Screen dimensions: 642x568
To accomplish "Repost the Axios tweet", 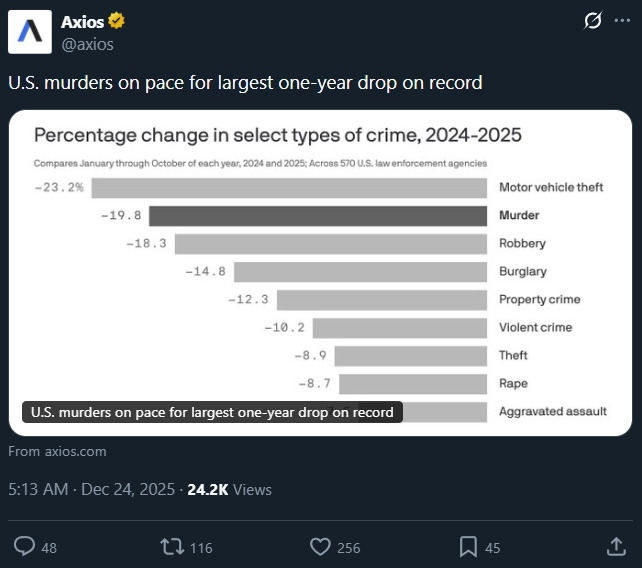I will coord(172,546).
